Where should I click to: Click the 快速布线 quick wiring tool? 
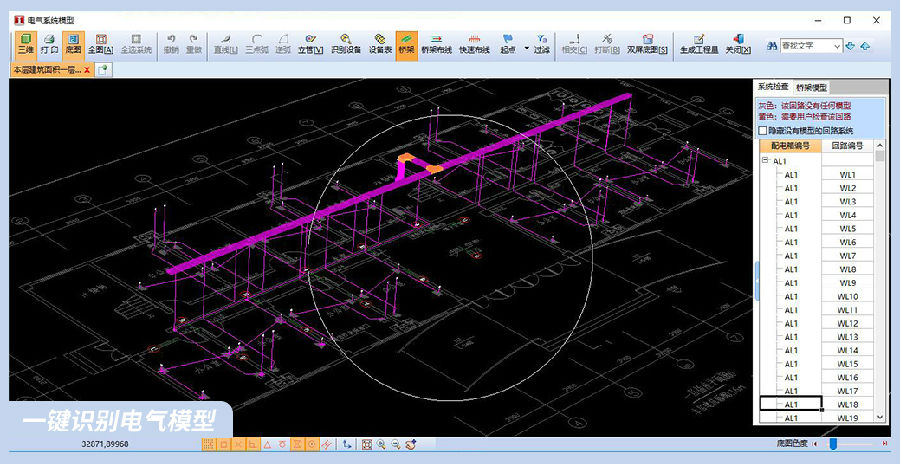(474, 44)
